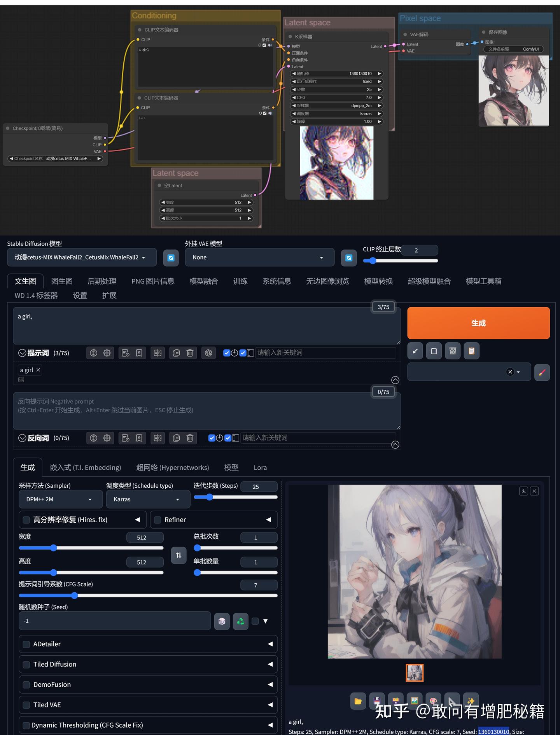Open the external VAE model dropdown
560x735 pixels.
point(259,257)
